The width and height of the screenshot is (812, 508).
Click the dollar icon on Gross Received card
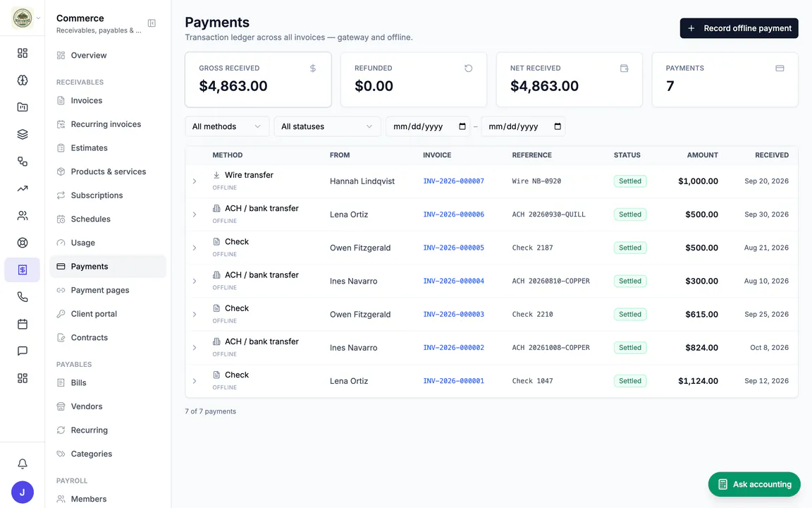point(313,68)
